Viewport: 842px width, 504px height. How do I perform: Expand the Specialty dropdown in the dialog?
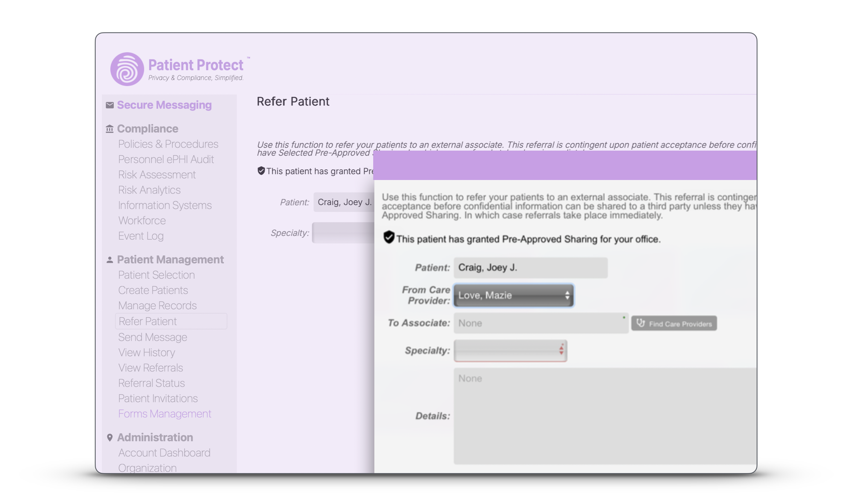(510, 350)
